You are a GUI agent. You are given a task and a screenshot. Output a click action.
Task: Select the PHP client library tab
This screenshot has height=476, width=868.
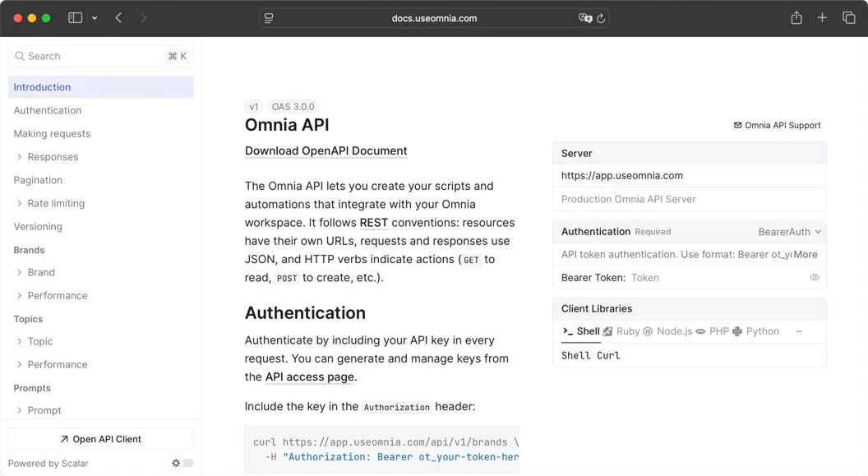pyautogui.click(x=713, y=331)
